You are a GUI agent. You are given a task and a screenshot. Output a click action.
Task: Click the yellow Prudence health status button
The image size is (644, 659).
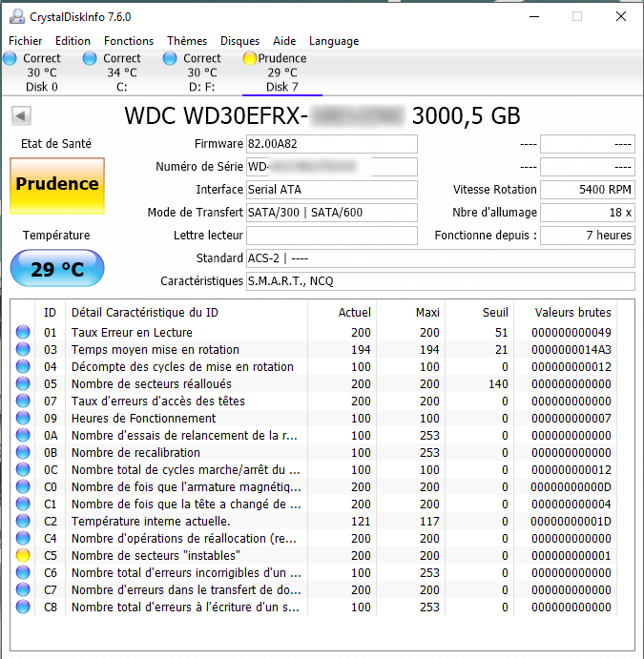coord(57,186)
